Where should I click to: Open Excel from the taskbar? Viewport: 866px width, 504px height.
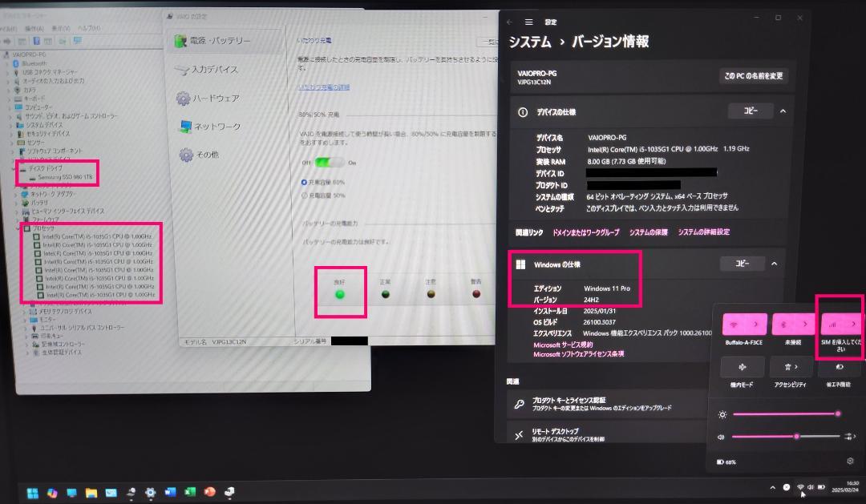pos(190,492)
